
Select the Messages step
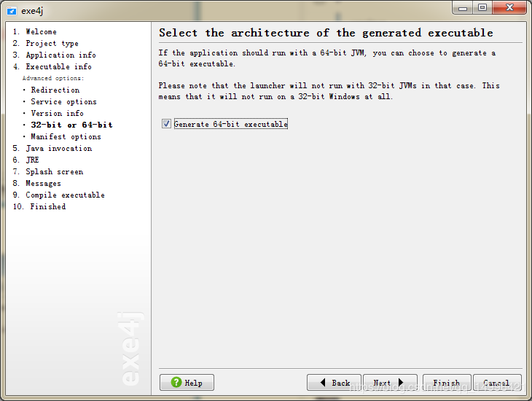pyautogui.click(x=43, y=183)
